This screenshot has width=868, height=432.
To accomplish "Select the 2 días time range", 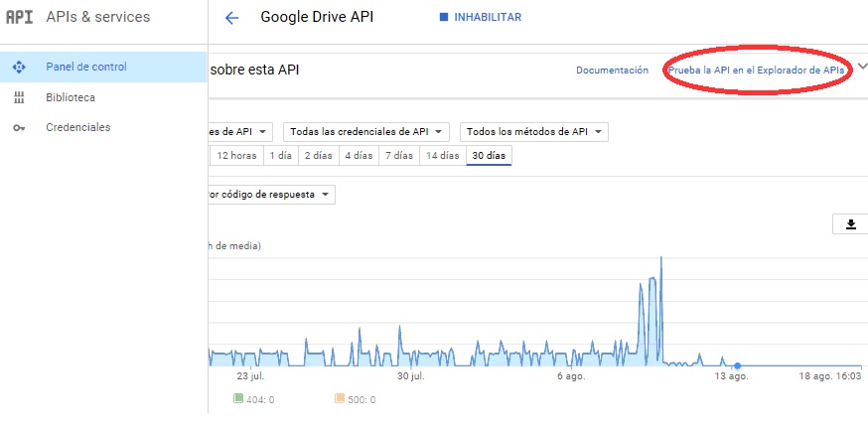I will 319,156.
